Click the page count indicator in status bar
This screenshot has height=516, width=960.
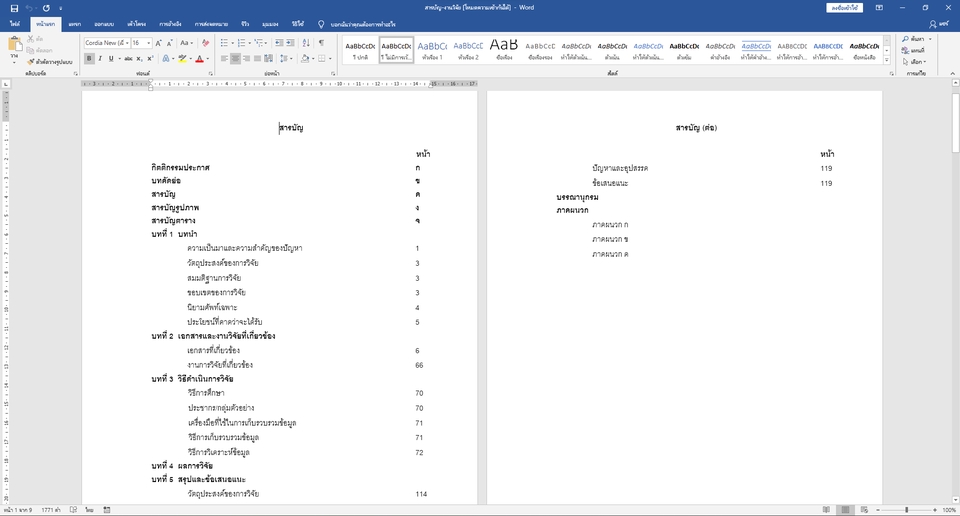point(18,510)
